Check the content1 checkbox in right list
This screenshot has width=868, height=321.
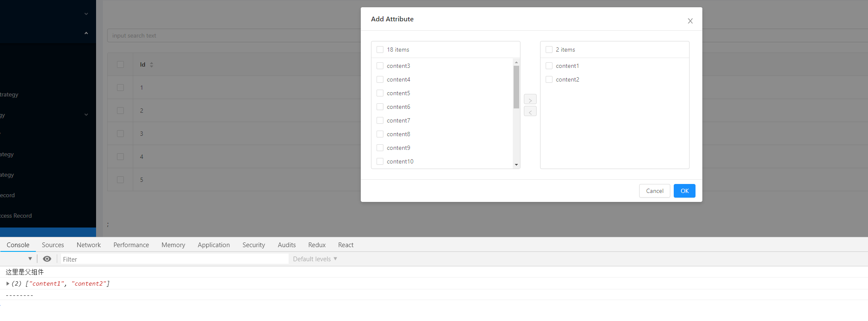tap(549, 66)
